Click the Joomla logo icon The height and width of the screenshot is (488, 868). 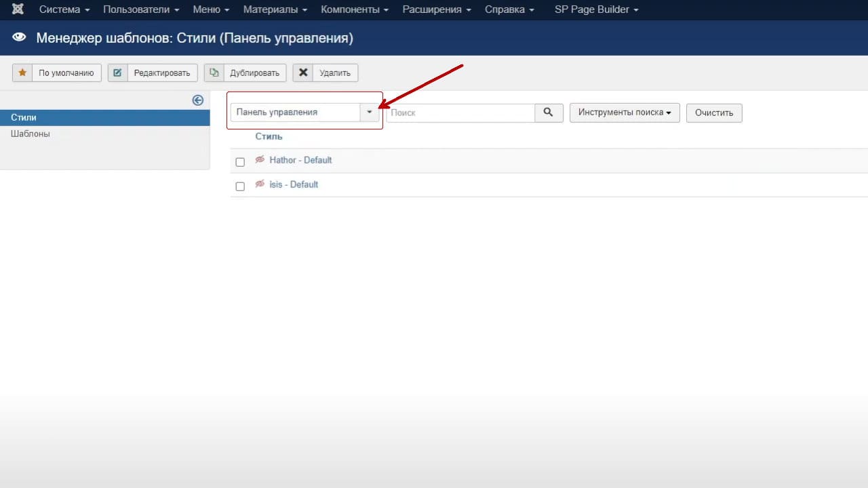pos(18,9)
